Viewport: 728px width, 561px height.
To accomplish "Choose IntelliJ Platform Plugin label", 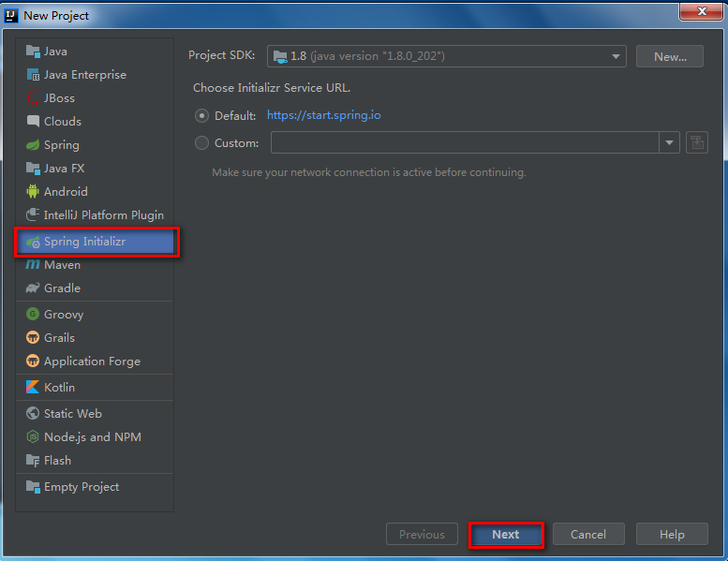I will pyautogui.click(x=104, y=215).
